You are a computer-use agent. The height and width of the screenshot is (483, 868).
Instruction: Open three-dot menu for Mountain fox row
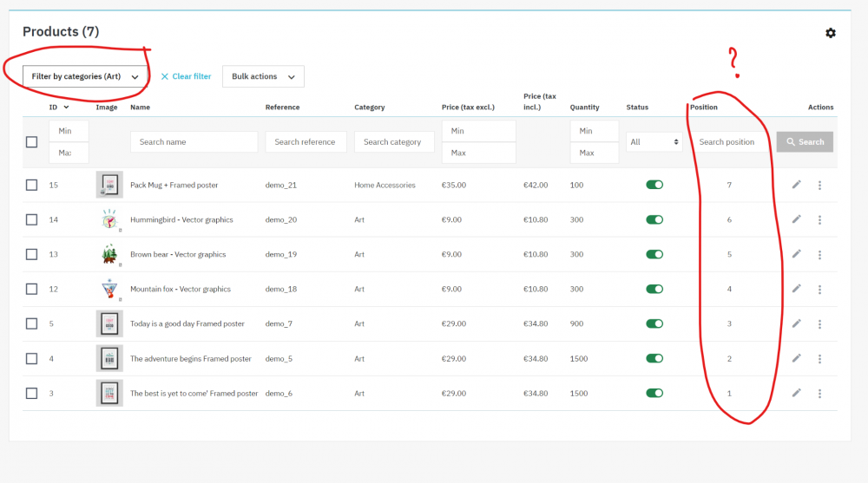[819, 290]
